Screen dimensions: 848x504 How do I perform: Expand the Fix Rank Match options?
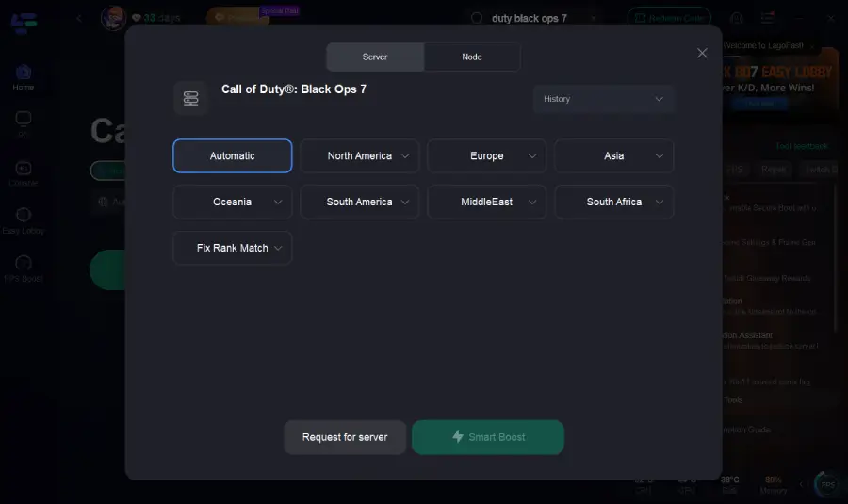[x=233, y=248]
